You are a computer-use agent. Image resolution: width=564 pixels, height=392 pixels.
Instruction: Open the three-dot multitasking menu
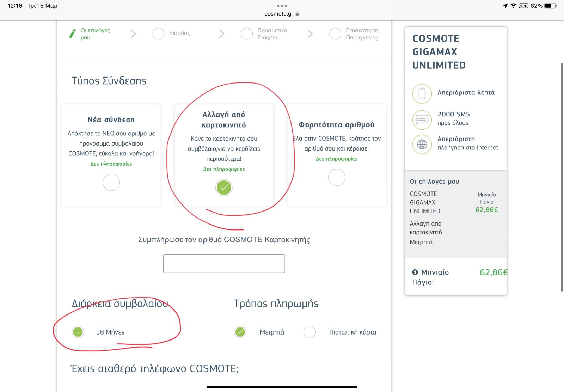282,6
